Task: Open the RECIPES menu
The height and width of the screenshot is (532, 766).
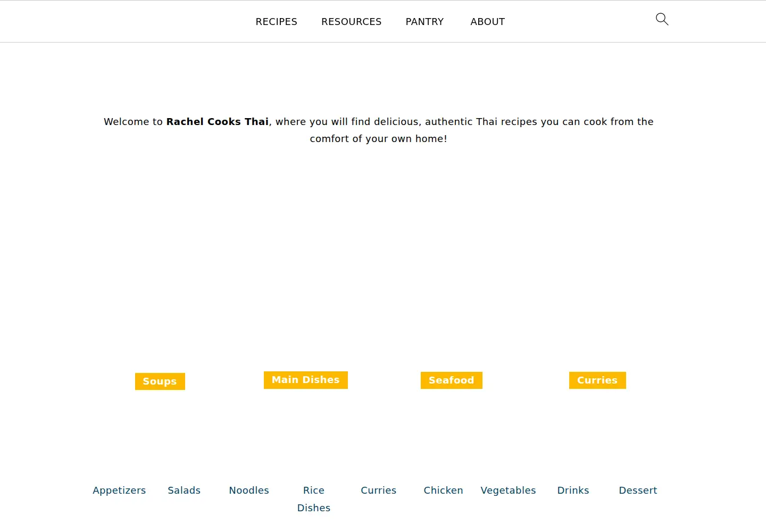Action: 276,22
